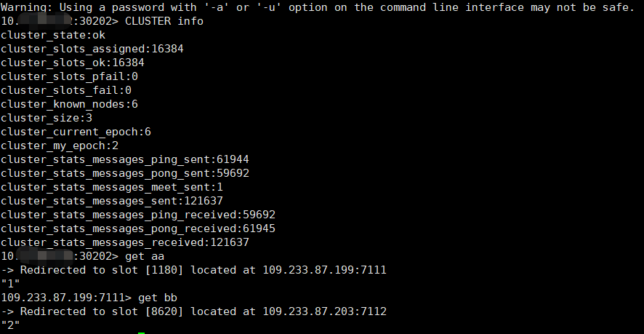The height and width of the screenshot is (334, 644).
Task: Click the cluster_my_epoch:2 line
Action: [60, 146]
